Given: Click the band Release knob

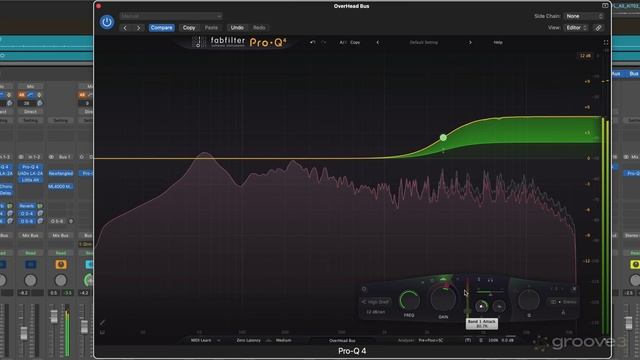Looking at the screenshot, I should click(x=499, y=306).
